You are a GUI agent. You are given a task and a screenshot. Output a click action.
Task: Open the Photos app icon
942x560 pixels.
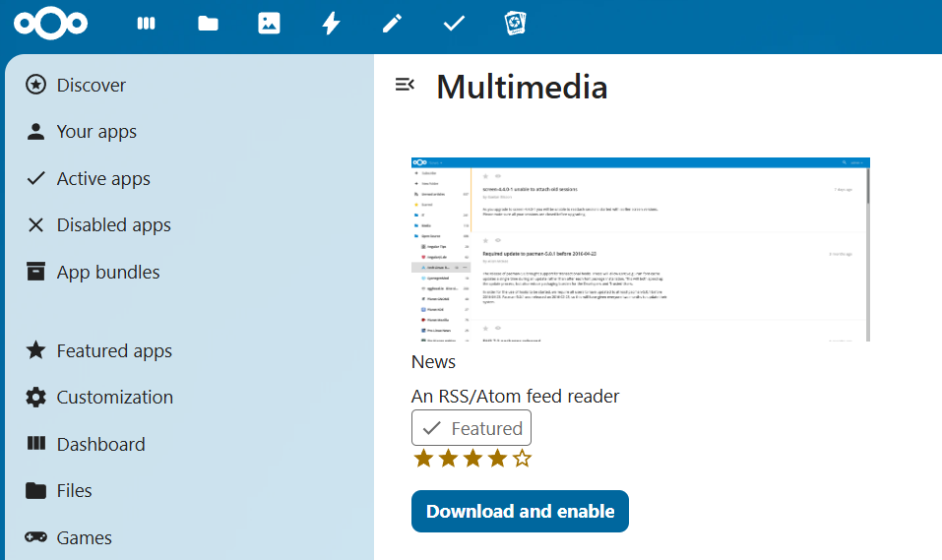pyautogui.click(x=269, y=24)
